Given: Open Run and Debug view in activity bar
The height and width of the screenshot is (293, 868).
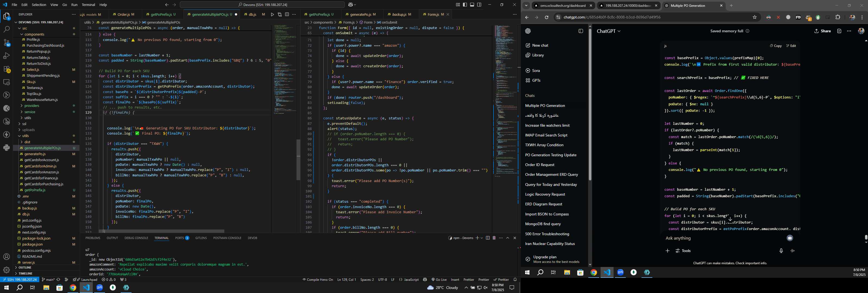Looking at the screenshot, I should (7, 56).
